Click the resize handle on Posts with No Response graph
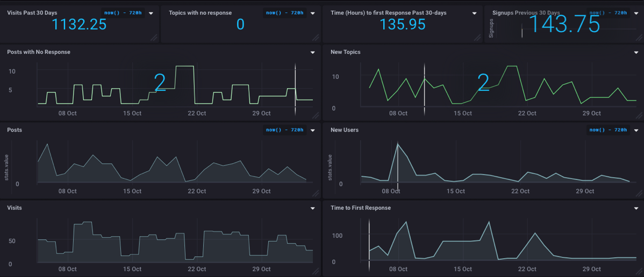 [316, 115]
